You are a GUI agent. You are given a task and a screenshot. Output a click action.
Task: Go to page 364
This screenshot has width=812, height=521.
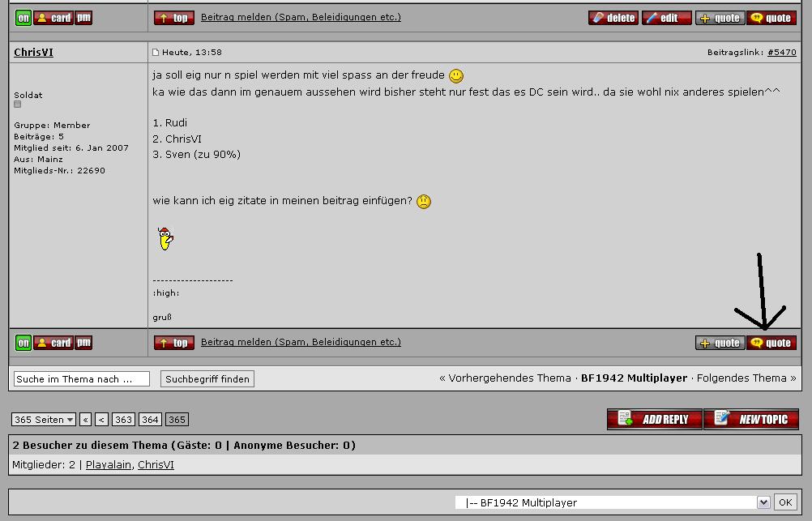click(x=150, y=420)
